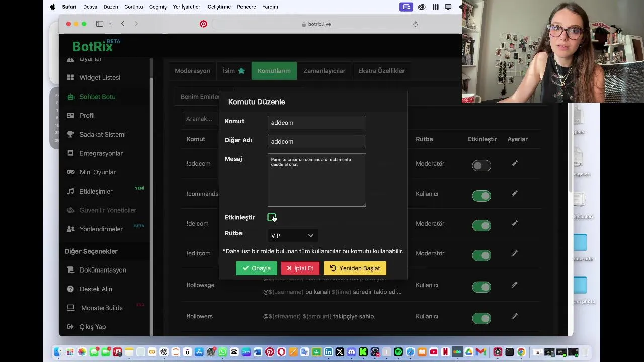The width and height of the screenshot is (644, 362).
Task: Switch to the İsim tab
Action: [x=233, y=71]
